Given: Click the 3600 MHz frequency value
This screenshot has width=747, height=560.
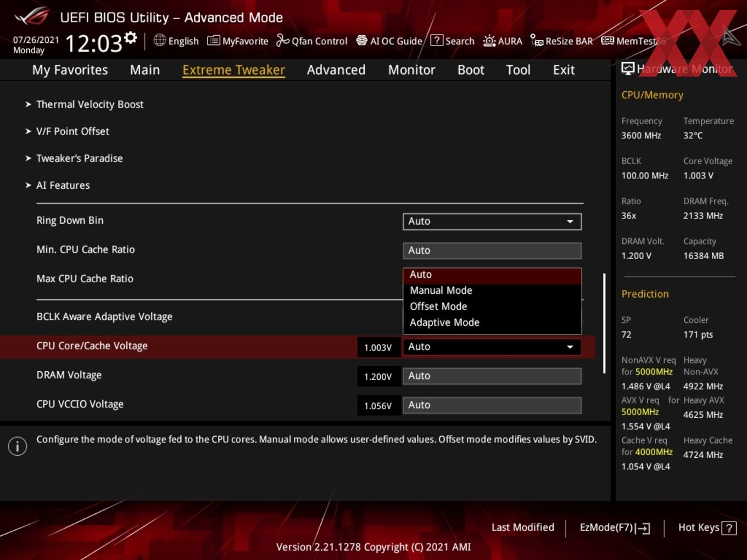Looking at the screenshot, I should [641, 136].
